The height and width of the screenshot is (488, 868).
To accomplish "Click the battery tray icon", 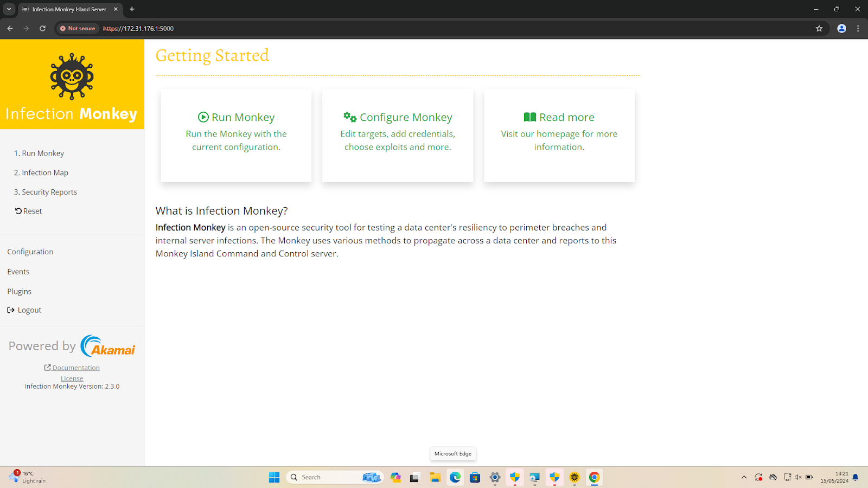I will 809,477.
